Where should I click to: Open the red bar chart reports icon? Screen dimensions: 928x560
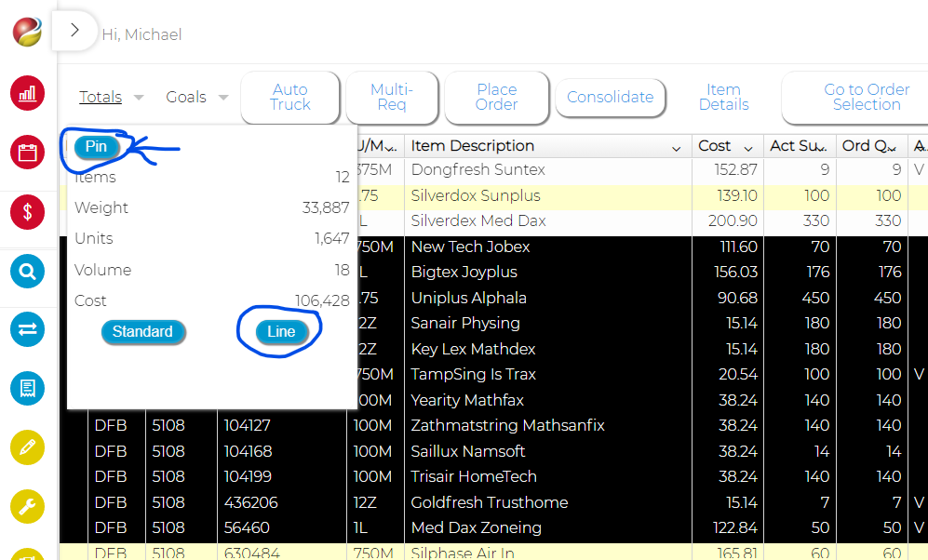[27, 93]
